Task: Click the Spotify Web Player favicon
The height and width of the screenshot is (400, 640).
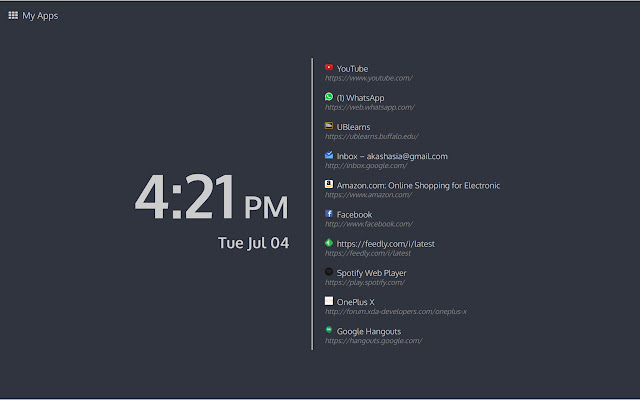Action: pyautogui.click(x=329, y=272)
